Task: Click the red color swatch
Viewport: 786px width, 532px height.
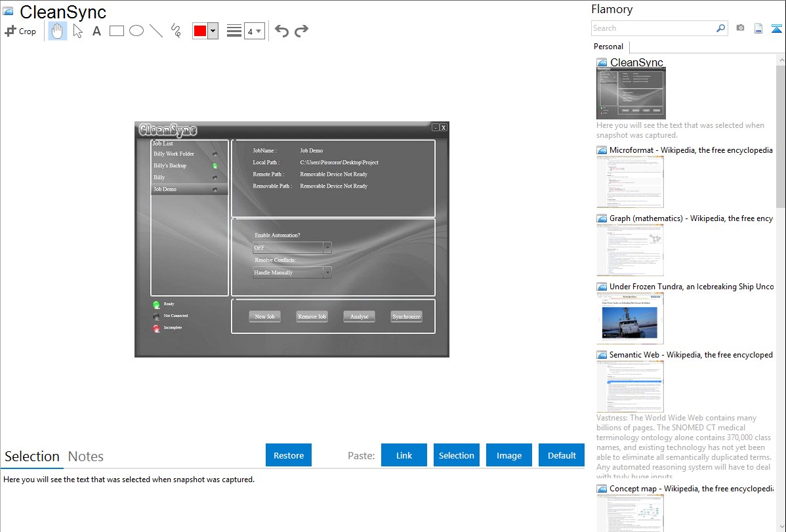Action: pyautogui.click(x=200, y=31)
